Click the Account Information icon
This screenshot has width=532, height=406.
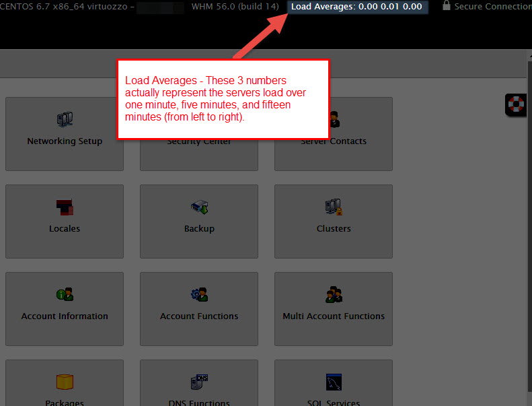(65, 294)
